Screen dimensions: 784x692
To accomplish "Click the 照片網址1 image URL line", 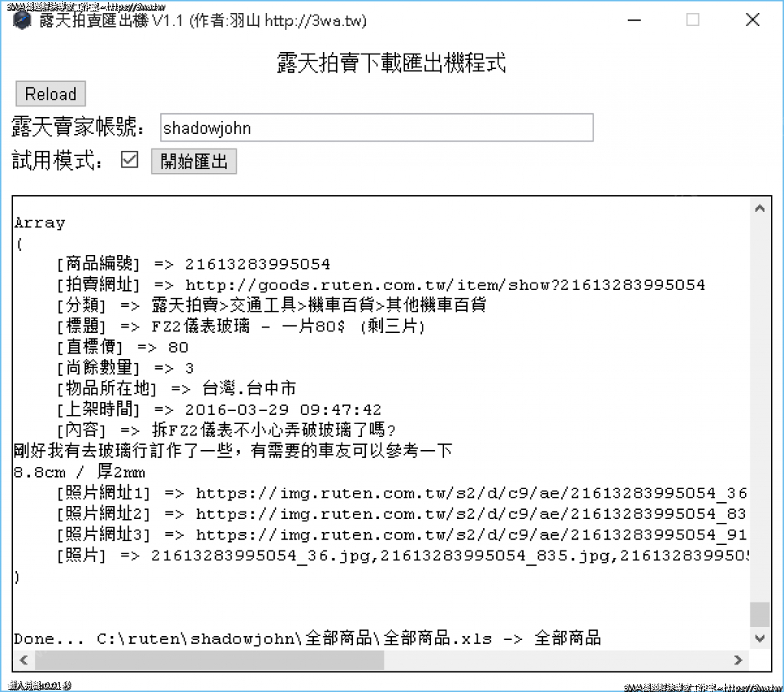I will [400, 493].
